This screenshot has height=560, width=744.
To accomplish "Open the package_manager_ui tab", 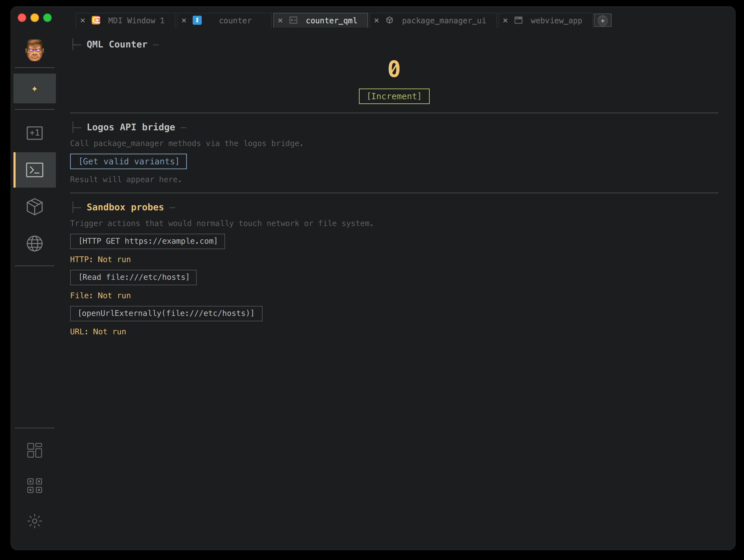I will pyautogui.click(x=444, y=21).
